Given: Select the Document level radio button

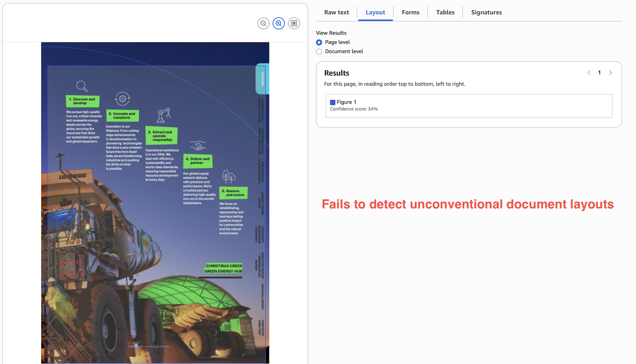Looking at the screenshot, I should pos(319,51).
